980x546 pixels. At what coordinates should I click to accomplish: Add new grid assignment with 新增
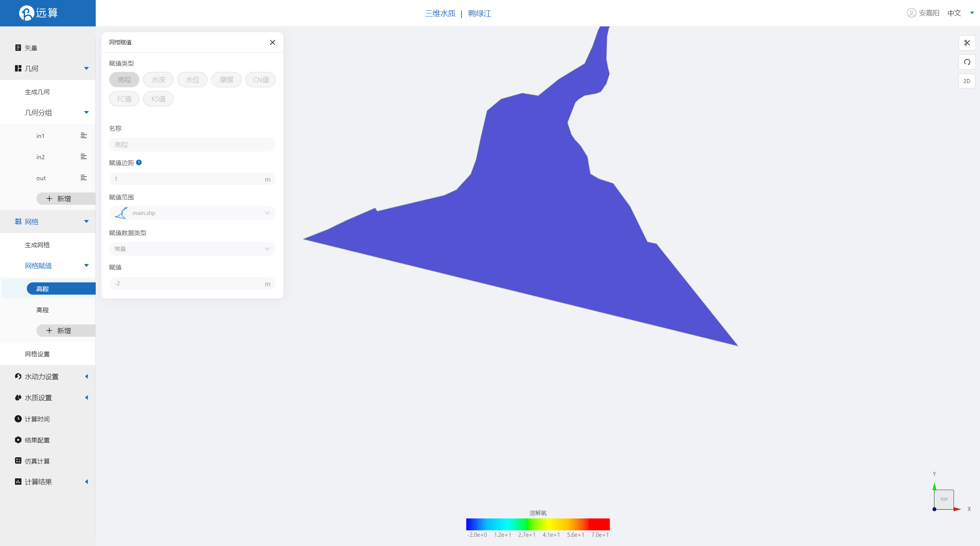pyautogui.click(x=66, y=331)
